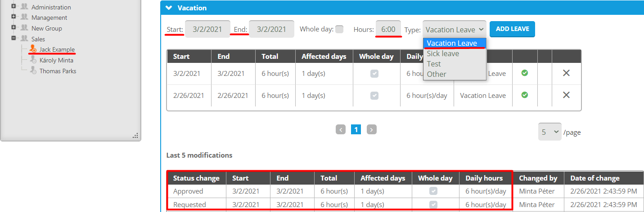
Task: Click the ADD LEAVE button
Action: point(512,29)
